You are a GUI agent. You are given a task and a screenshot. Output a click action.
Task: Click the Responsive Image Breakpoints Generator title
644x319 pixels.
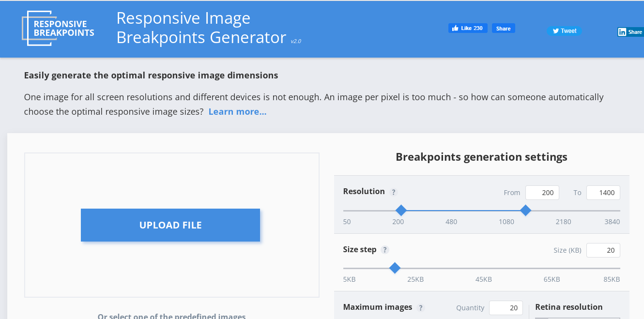(x=201, y=28)
